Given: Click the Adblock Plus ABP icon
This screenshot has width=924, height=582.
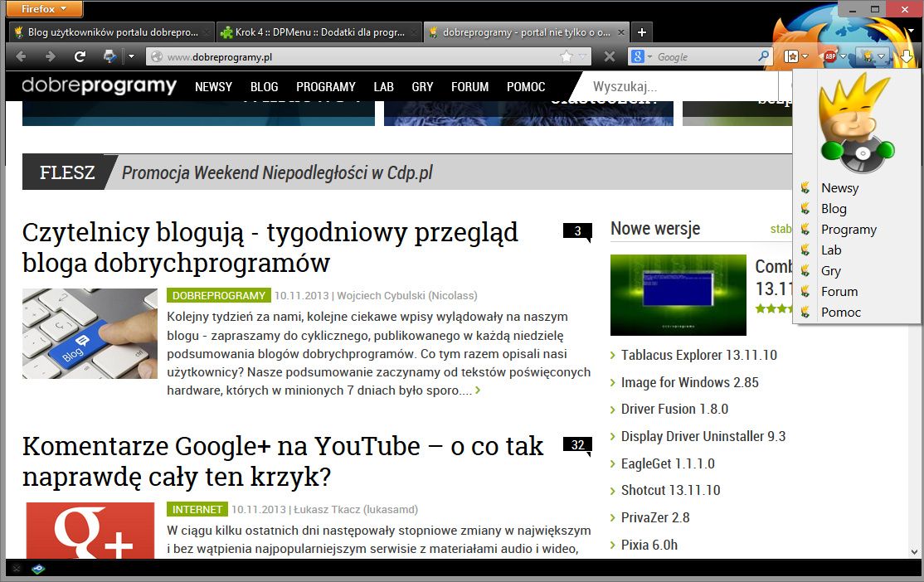Looking at the screenshot, I should click(830, 56).
